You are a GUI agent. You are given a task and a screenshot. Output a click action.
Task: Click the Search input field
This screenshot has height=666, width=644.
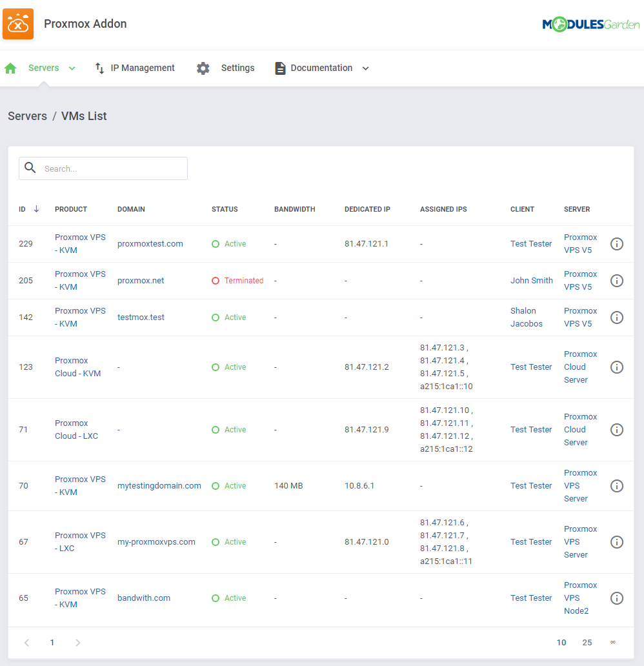103,168
